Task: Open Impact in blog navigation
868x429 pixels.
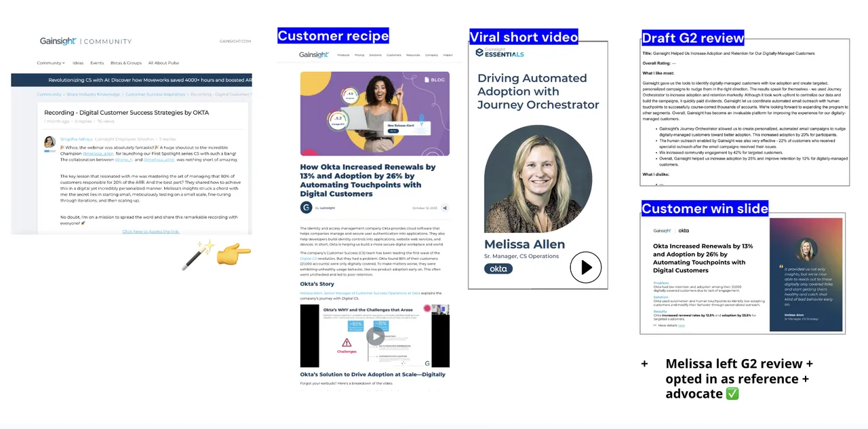Action: (448, 55)
